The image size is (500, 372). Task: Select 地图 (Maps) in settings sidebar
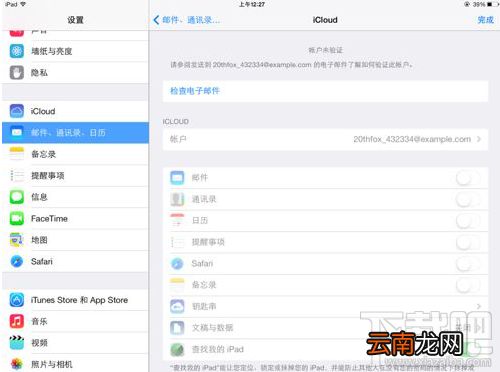[x=75, y=240]
